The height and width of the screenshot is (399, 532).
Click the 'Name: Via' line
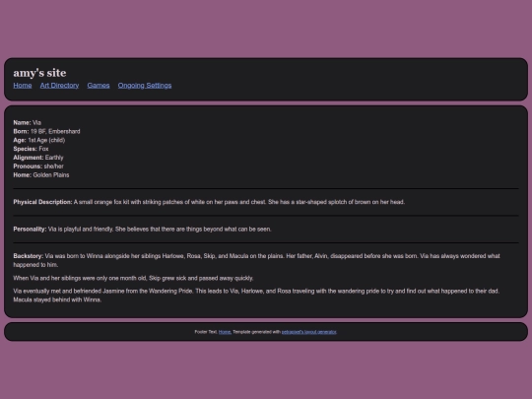(x=28, y=122)
